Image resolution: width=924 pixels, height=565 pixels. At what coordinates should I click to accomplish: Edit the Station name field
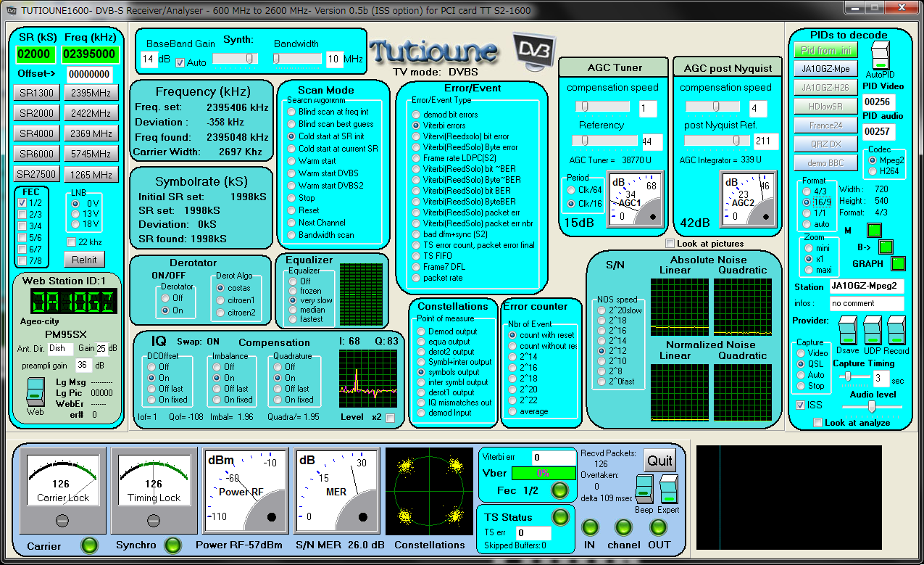pyautogui.click(x=867, y=286)
